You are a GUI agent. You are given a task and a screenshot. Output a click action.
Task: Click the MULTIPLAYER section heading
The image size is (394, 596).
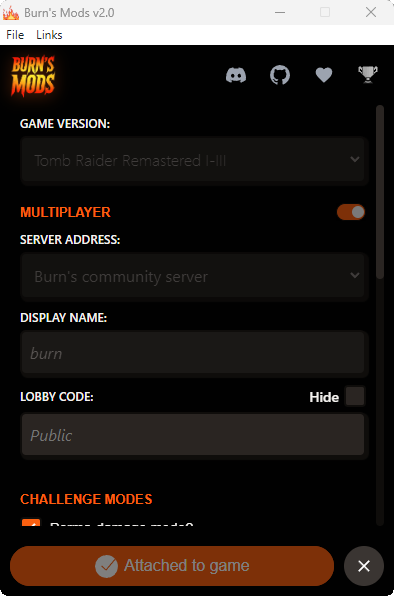click(x=65, y=212)
